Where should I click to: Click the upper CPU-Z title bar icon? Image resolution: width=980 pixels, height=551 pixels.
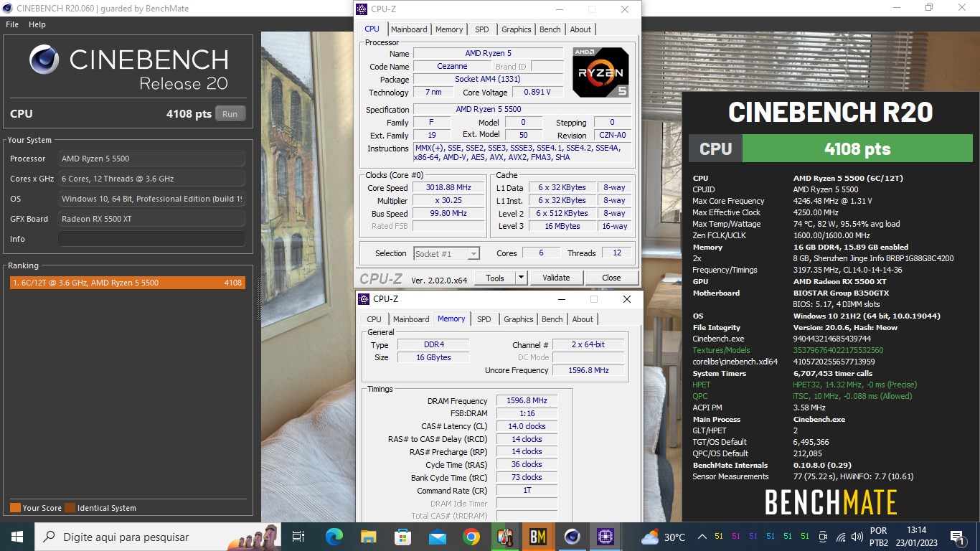click(363, 9)
